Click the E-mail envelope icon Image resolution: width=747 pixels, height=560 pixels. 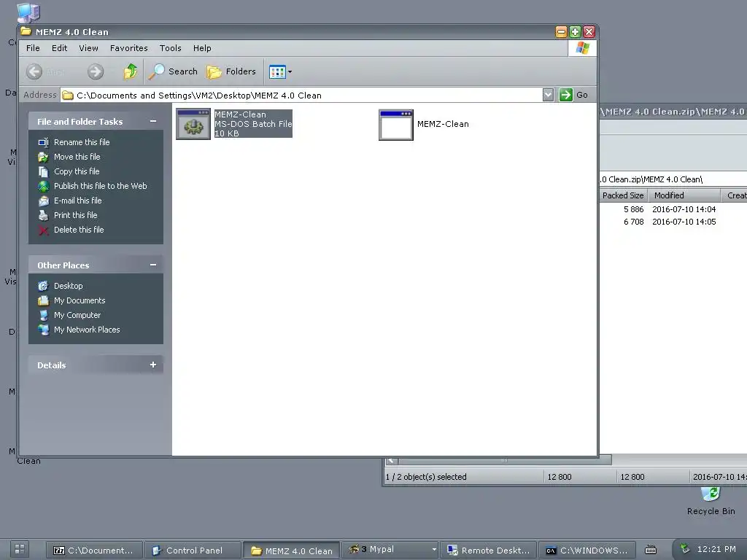[43, 201]
